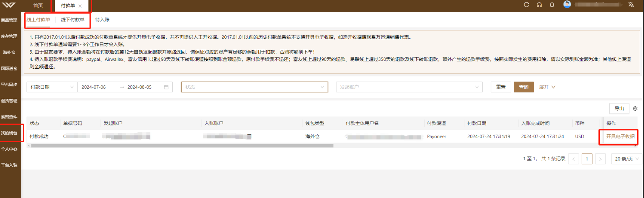Open 我的钱包 in sidebar
Image resolution: width=644 pixels, height=198 pixels.
coord(9,133)
